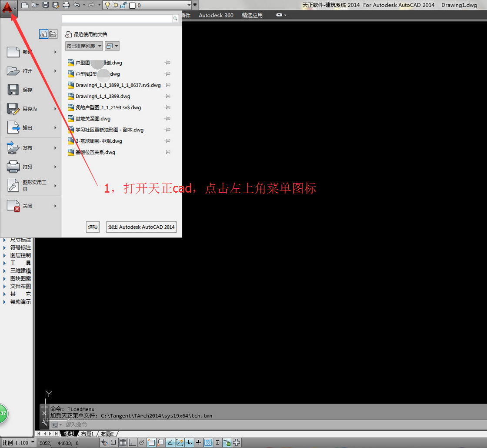Toggle Object Snap Tracking in status bar
Viewport: 487px width, 448px height.
170,442
